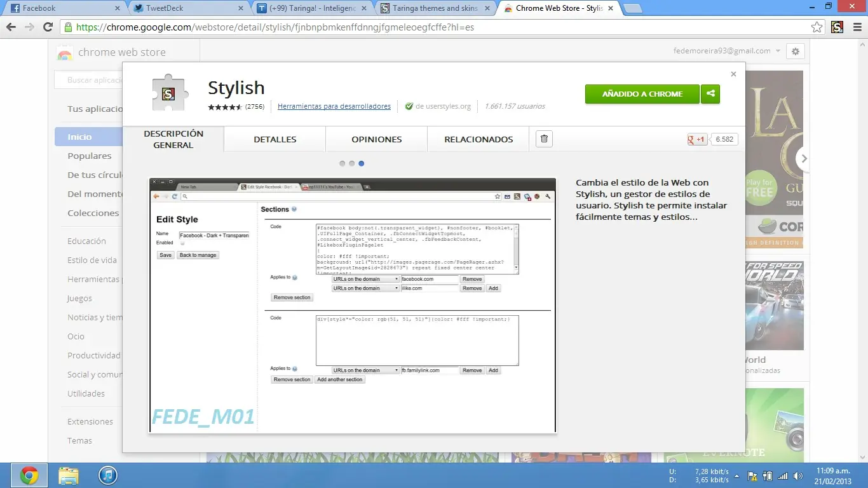Screen dimensions: 868x488
Task: Expand the fedemoreira93@gmail.com account dropdown
Action: pyautogui.click(x=727, y=51)
